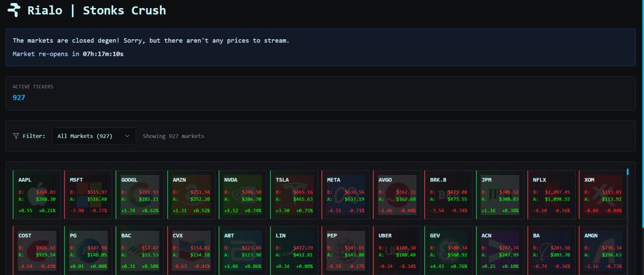
Task: Open the PEP ticker card
Action: pyautogui.click(x=345, y=250)
